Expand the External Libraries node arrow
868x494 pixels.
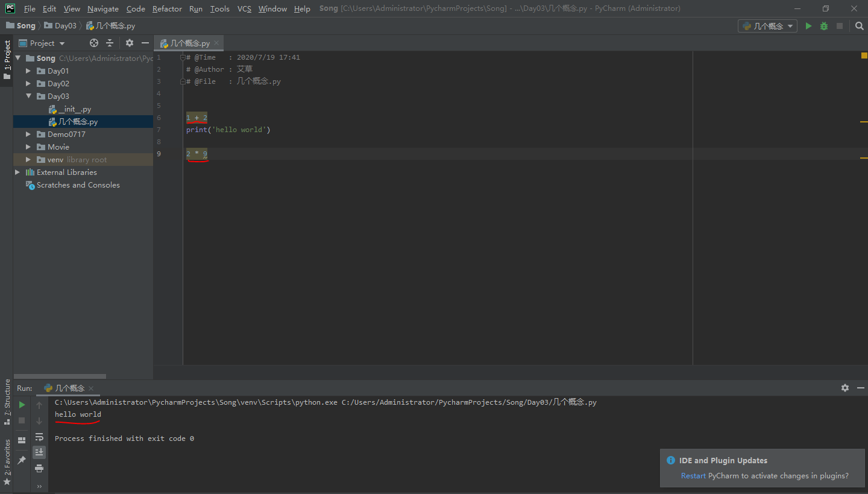tap(17, 172)
